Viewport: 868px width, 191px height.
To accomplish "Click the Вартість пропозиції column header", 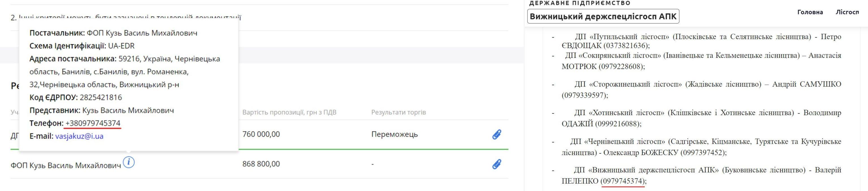I will [x=289, y=112].
